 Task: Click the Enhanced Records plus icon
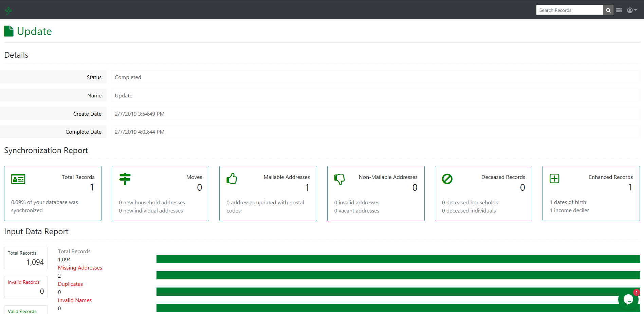click(x=554, y=179)
